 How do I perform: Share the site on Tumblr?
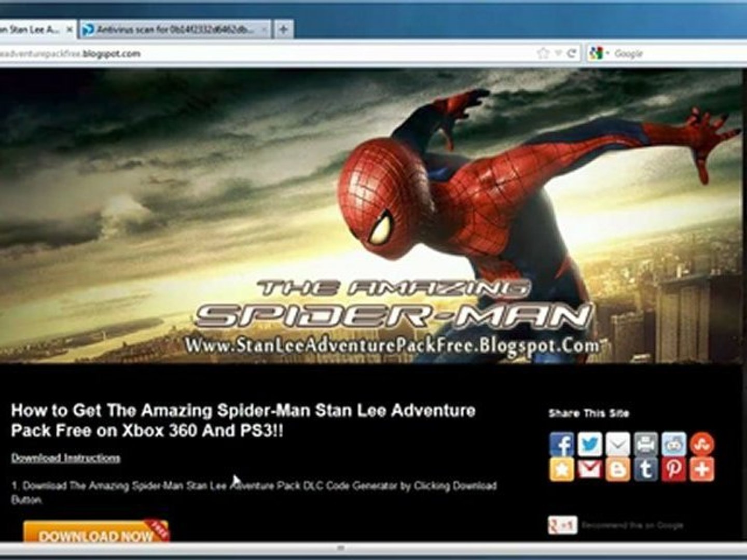tap(646, 469)
